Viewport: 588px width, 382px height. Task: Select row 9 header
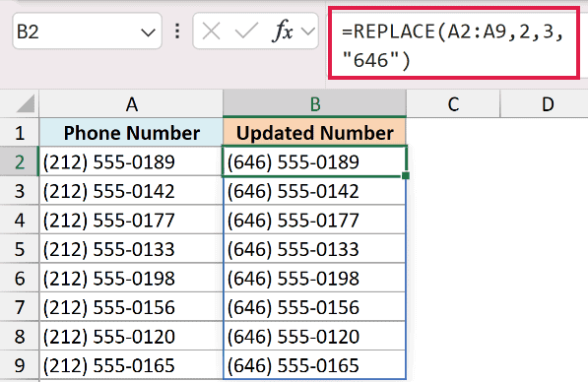[x=20, y=365]
